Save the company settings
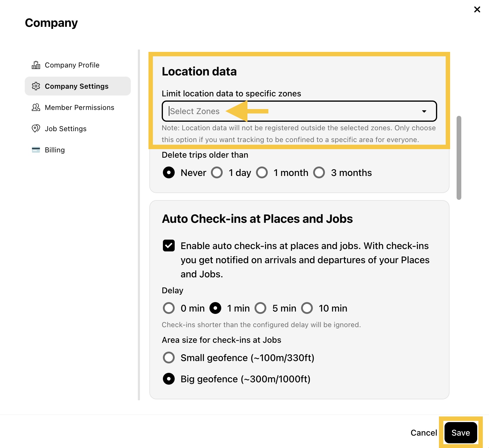 [x=461, y=433]
